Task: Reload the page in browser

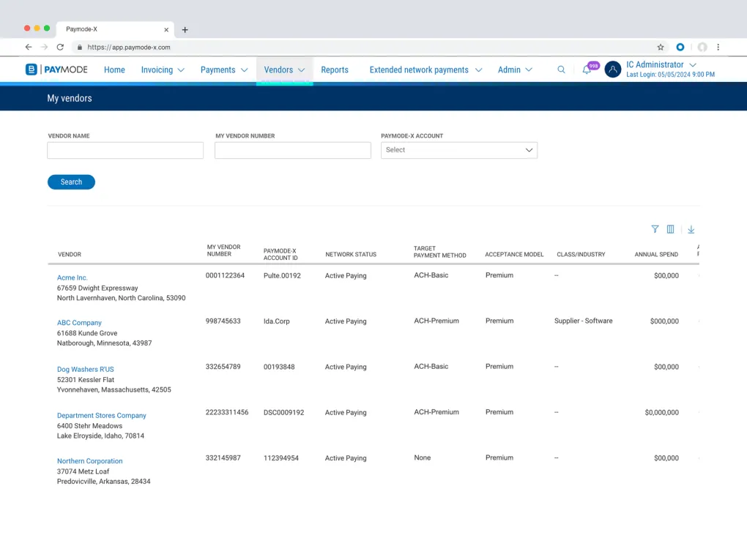Action: point(60,47)
